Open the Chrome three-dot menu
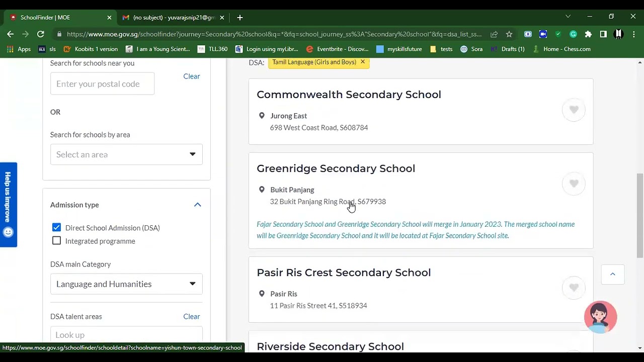 click(x=633, y=34)
